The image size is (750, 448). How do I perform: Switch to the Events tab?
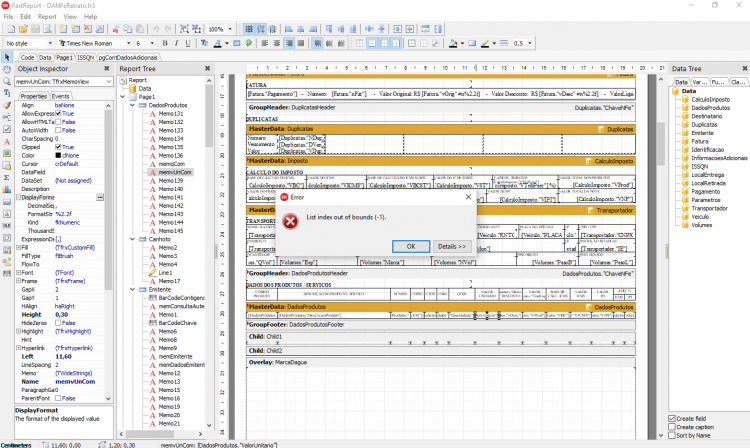pos(60,96)
